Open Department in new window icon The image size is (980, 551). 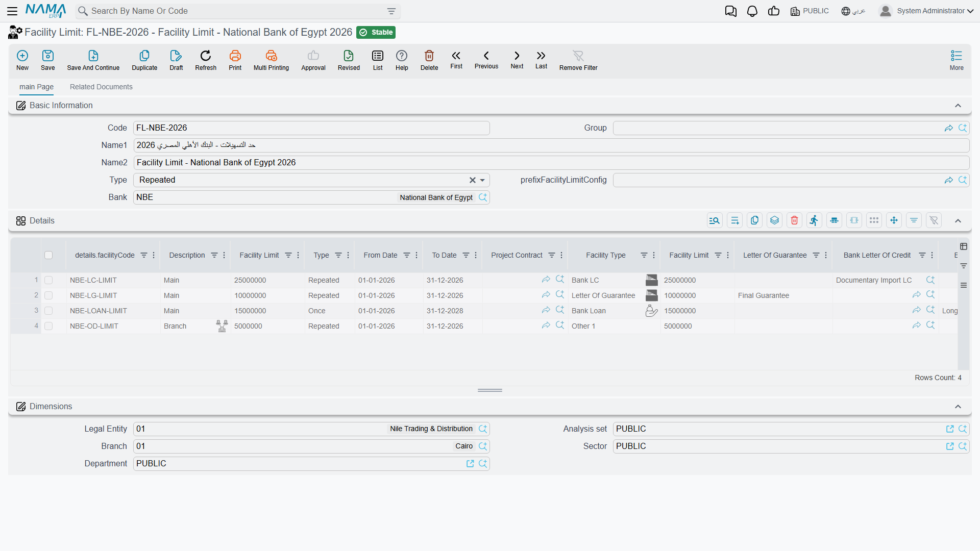[x=470, y=464]
